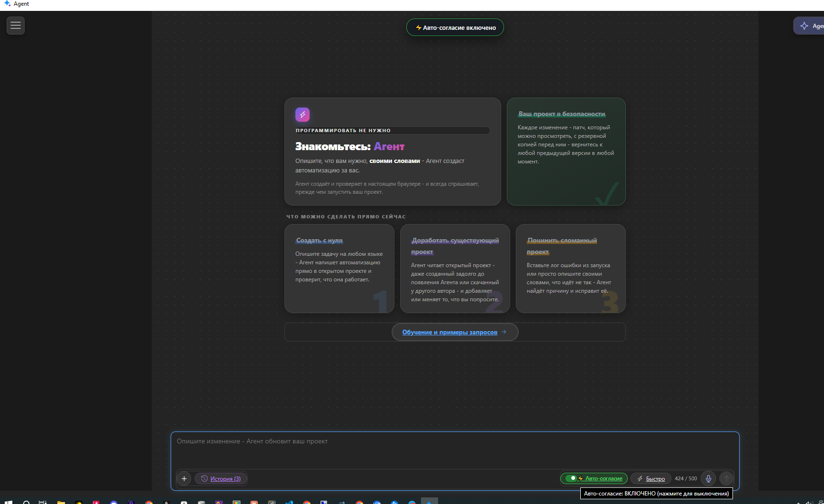
Task: Focus the Опишите изменение input field
Action: pyautogui.click(x=455, y=450)
